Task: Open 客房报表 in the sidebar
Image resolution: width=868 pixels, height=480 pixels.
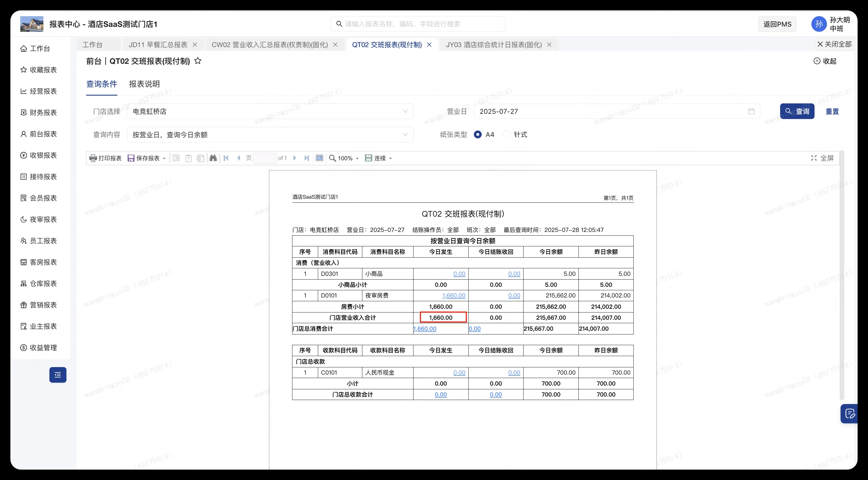Action: pyautogui.click(x=38, y=263)
